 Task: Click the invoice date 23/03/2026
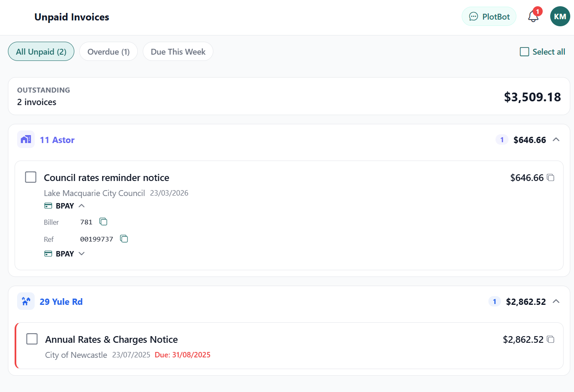169,193
